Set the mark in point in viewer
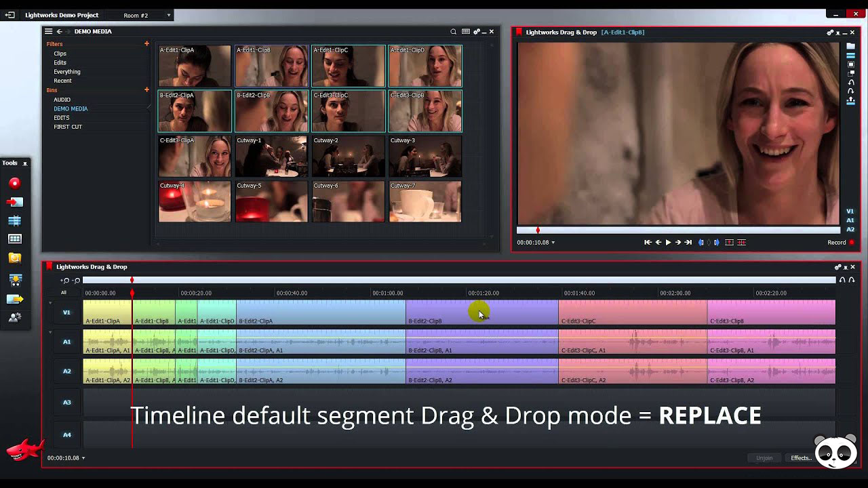 pyautogui.click(x=701, y=242)
